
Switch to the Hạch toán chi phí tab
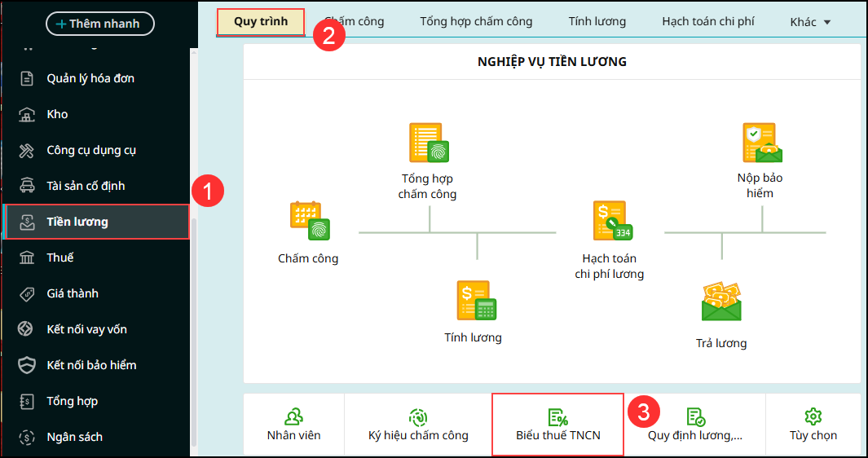708,22
